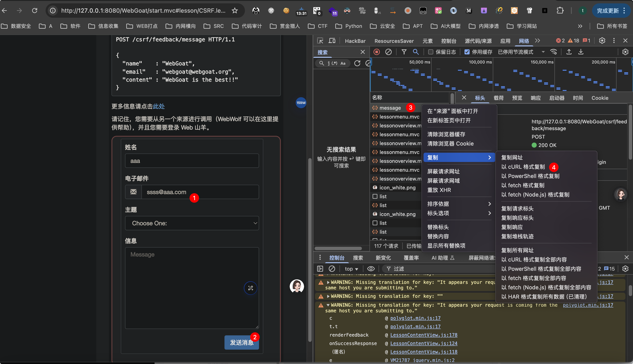Open polyglot.min.js:17 link beside c
Screen dimensions: 633x364
[415, 318]
